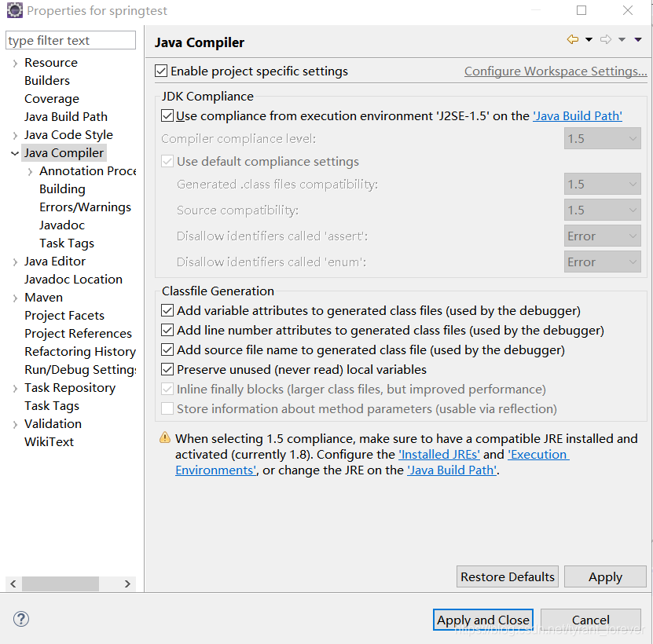Toggle Add line number attributes checkbox
The width and height of the screenshot is (653, 644).
pos(167,330)
